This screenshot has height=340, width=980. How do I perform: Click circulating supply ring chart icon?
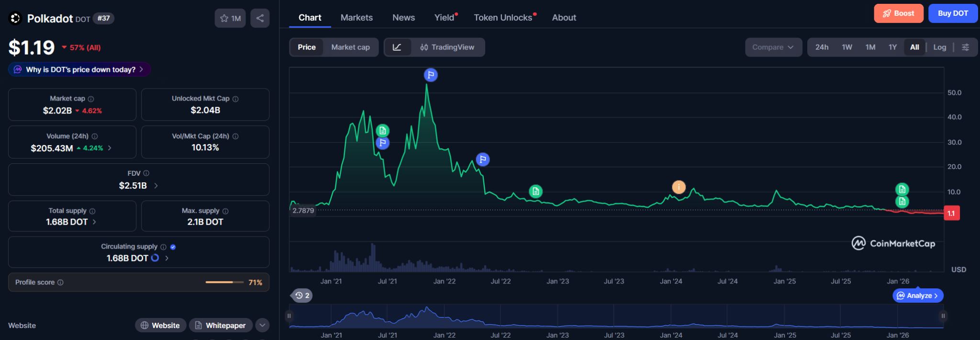pos(155,258)
